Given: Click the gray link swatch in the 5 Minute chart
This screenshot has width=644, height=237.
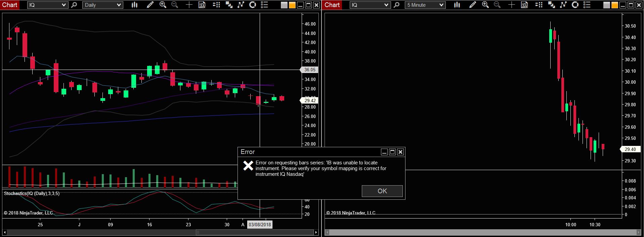Looking at the screenshot, I should pos(607,5).
